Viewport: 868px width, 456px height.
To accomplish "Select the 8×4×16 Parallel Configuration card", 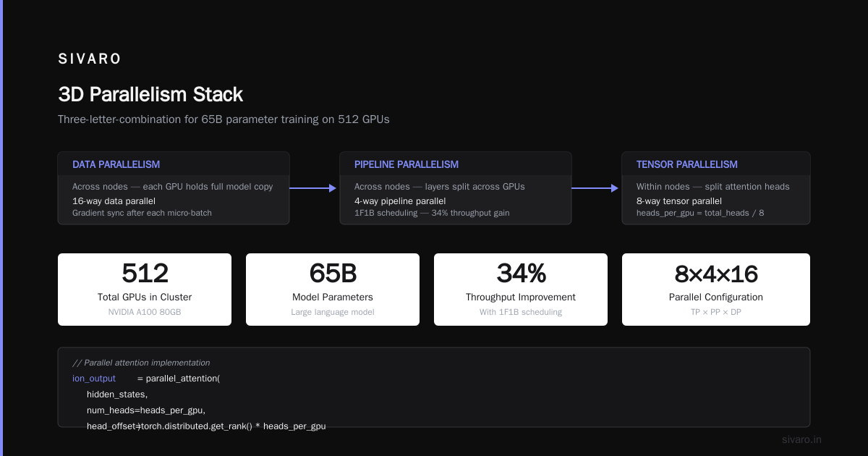I will pyautogui.click(x=716, y=290).
